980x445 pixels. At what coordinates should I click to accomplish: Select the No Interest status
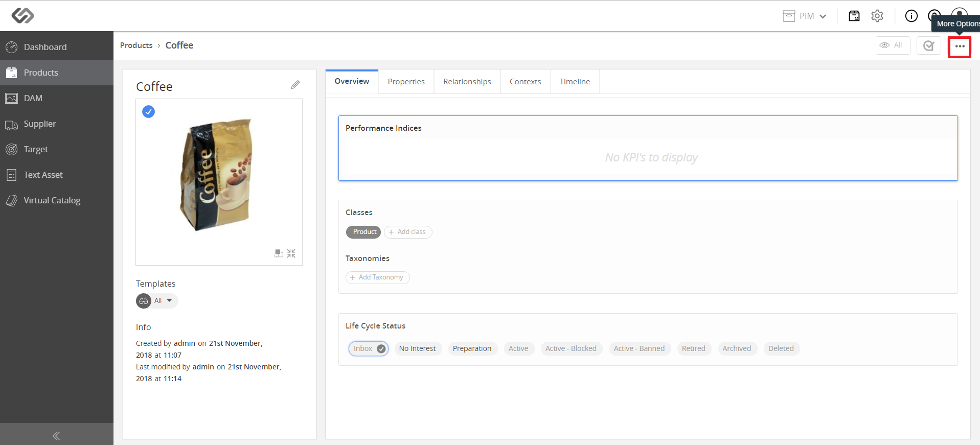418,348
